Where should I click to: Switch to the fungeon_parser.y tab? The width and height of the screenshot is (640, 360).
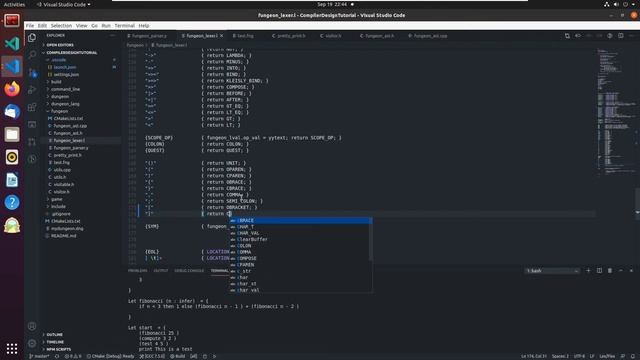(149, 36)
